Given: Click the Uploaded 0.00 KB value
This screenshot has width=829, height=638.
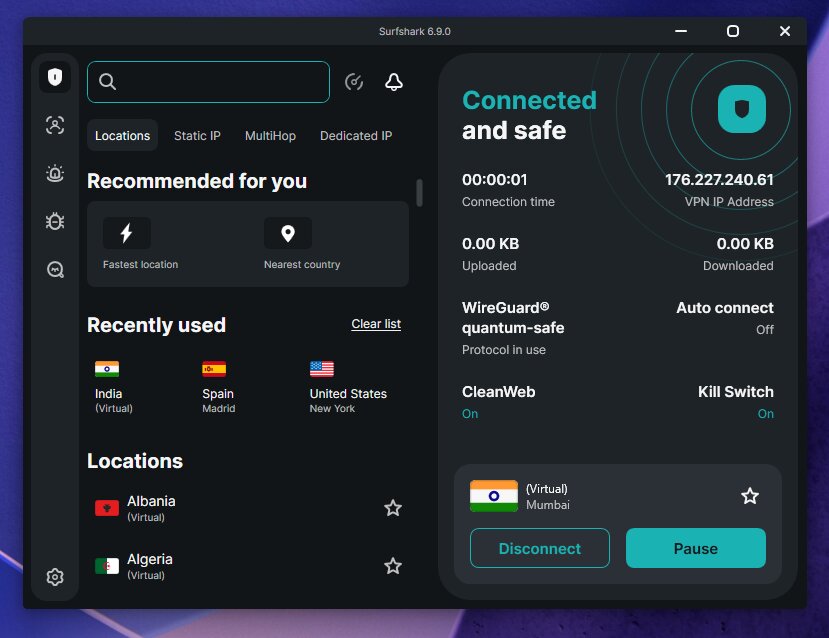Looking at the screenshot, I should tap(490, 244).
